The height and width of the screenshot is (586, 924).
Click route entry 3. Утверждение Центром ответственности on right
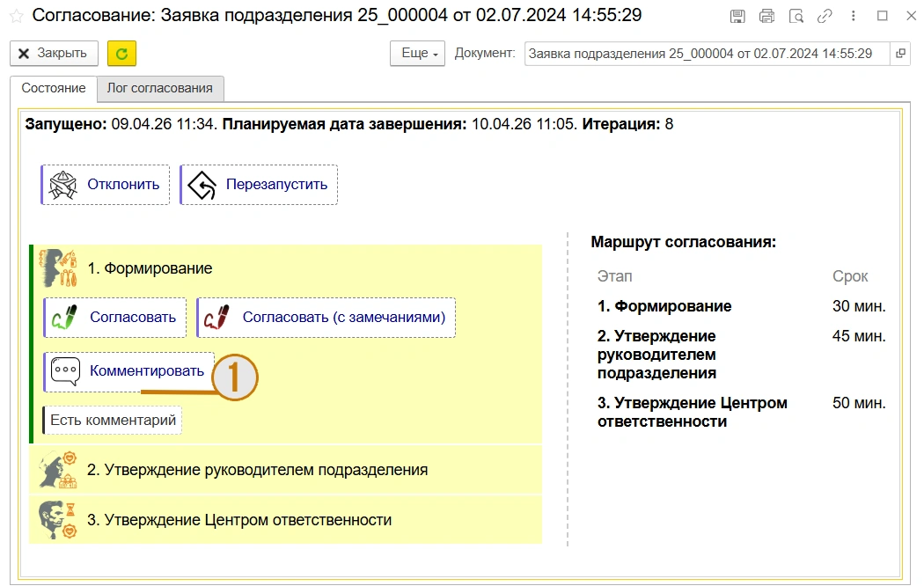pyautogui.click(x=693, y=413)
